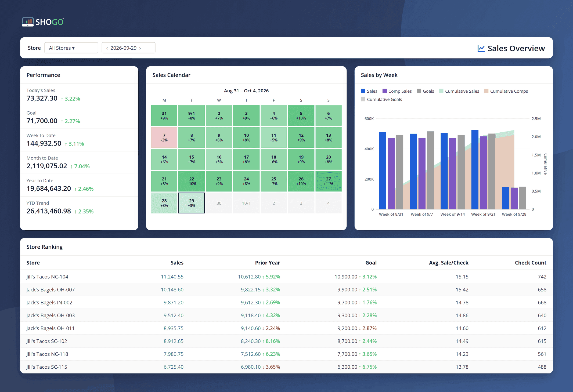
Task: Click Goal value 71,700.00
Action: point(42,121)
